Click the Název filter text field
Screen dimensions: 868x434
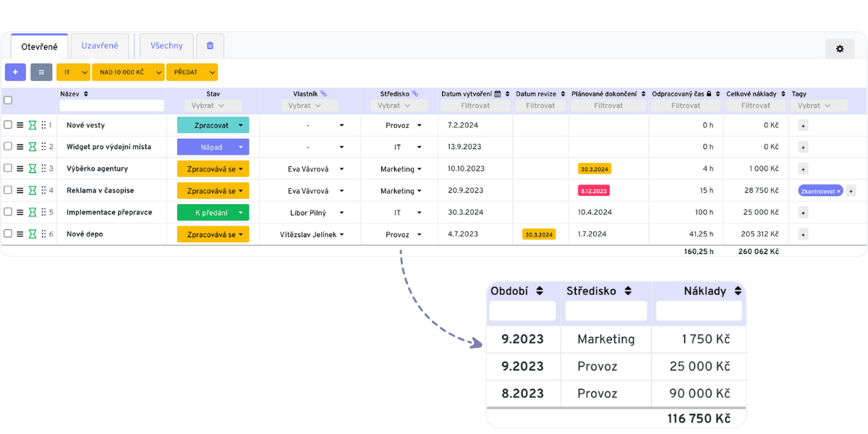coord(112,106)
